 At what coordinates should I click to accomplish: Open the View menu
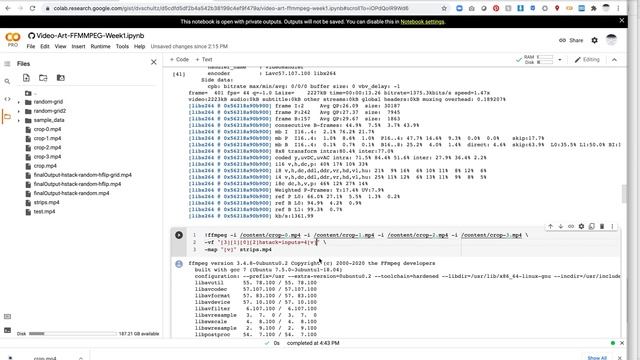[60, 47]
